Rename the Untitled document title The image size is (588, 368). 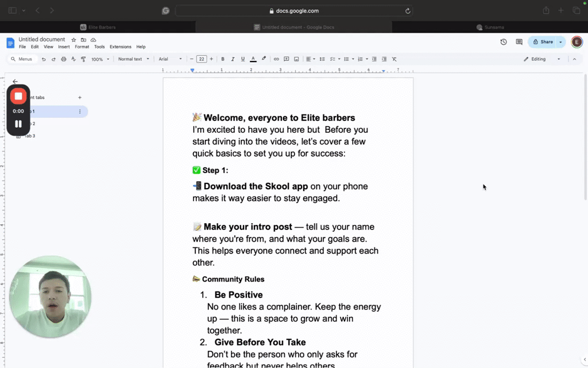pos(41,40)
